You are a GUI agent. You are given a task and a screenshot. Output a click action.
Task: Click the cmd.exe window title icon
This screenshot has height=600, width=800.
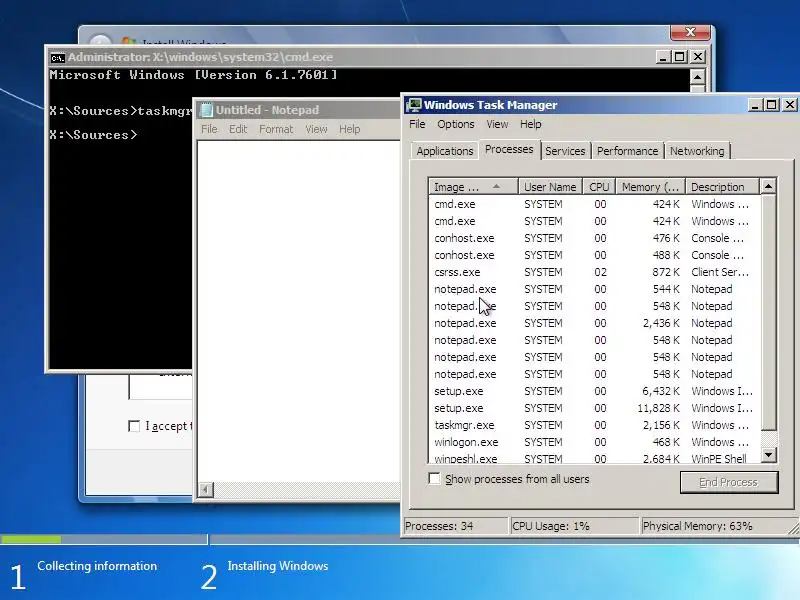tap(57, 58)
